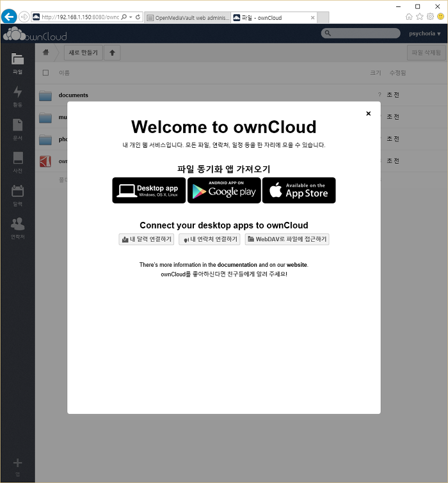Open browser settings gear icon
Viewport: 448px width, 483px height.
coord(430,17)
